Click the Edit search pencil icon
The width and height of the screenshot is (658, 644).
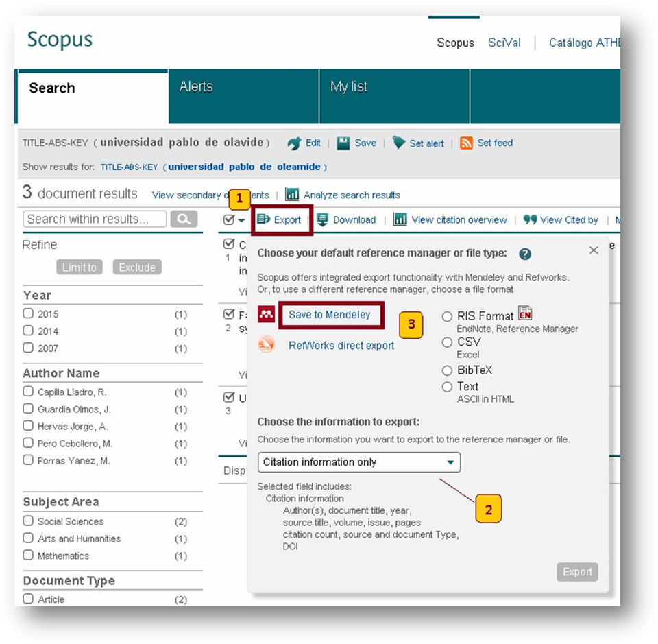pos(294,143)
